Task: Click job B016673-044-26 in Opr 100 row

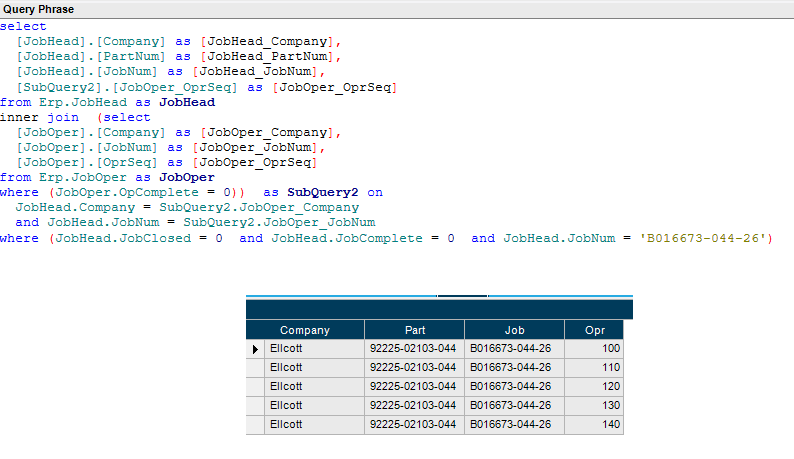Action: tap(514, 349)
